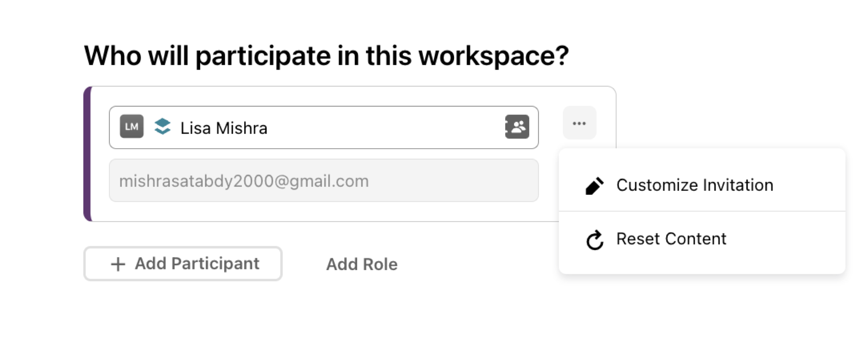Open the contacts picker icon in name field
868x355 pixels.
[517, 127]
